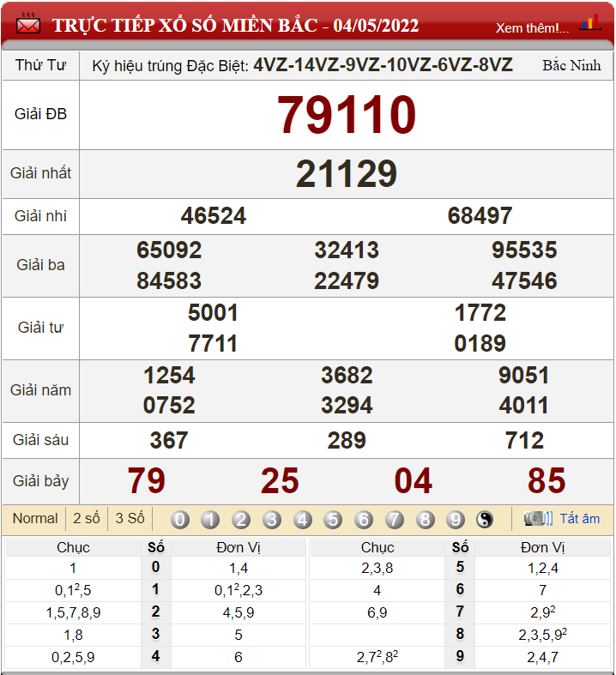Switch to the 3 Số tab
This screenshot has height=675, width=616.
click(x=130, y=518)
